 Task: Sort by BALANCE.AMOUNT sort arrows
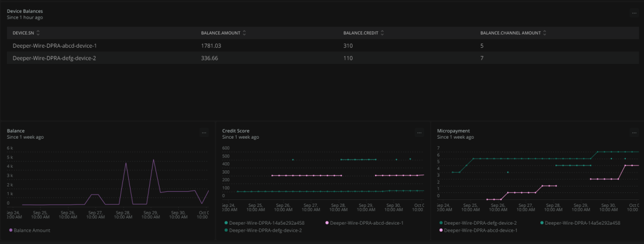point(245,33)
